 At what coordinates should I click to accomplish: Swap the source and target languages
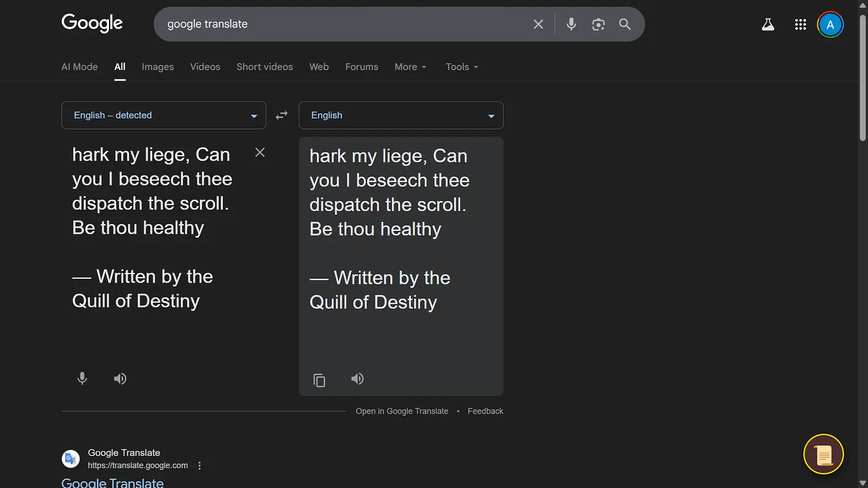tap(282, 115)
